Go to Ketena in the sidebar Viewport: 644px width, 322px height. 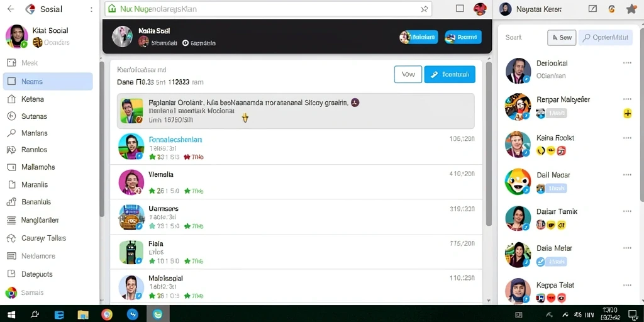33,99
